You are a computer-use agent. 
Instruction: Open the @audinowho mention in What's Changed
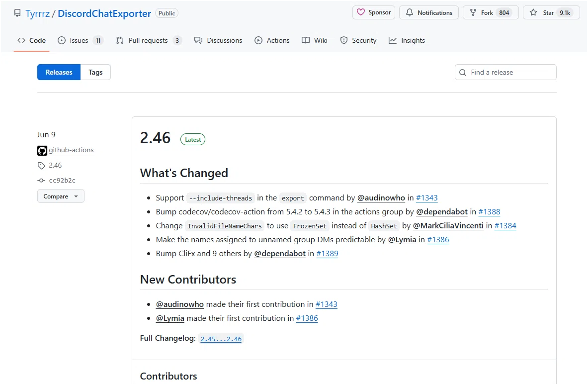coord(381,198)
